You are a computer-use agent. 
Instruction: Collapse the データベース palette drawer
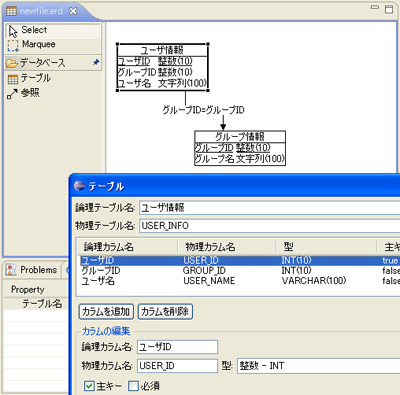[53, 63]
